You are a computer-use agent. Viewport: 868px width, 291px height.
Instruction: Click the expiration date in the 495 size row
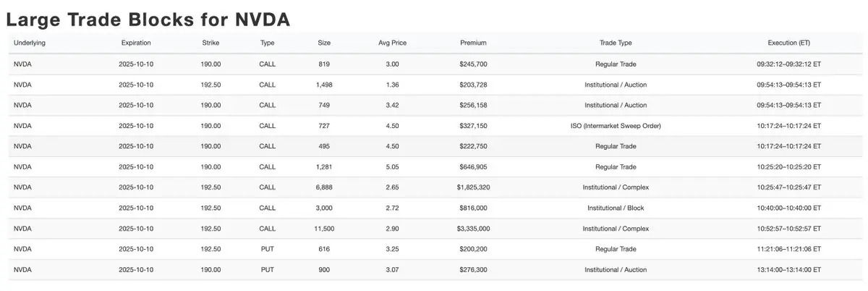[136, 146]
